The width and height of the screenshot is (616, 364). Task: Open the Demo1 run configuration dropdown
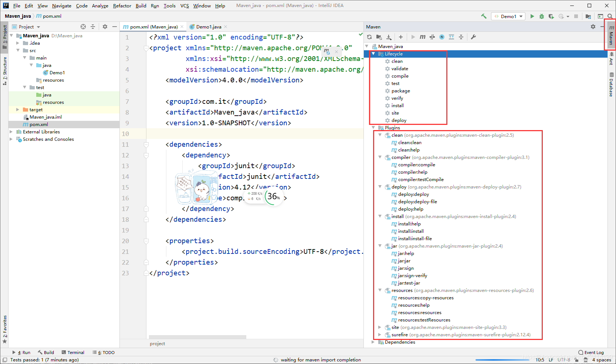coord(508,16)
